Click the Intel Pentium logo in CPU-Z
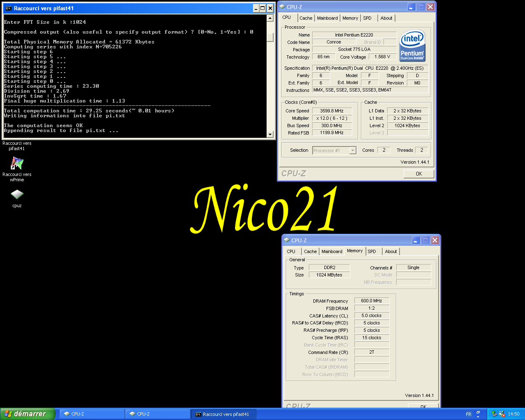The height and width of the screenshot is (420, 525). (x=412, y=46)
